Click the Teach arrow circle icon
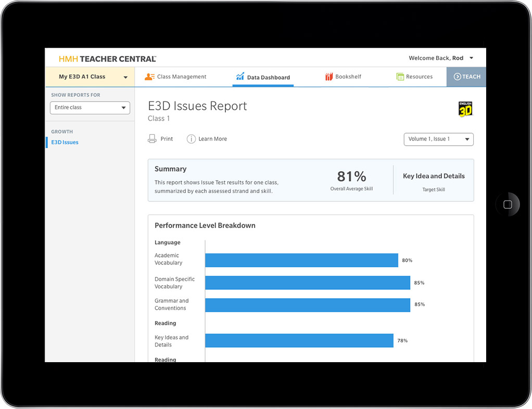Image resolution: width=532 pixels, height=409 pixels. point(457,76)
